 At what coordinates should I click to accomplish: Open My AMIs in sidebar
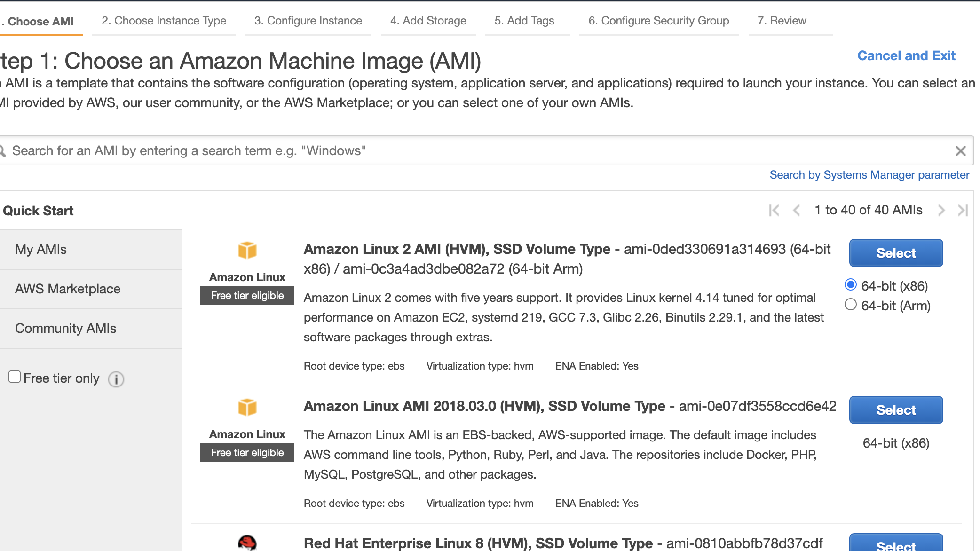click(x=90, y=250)
